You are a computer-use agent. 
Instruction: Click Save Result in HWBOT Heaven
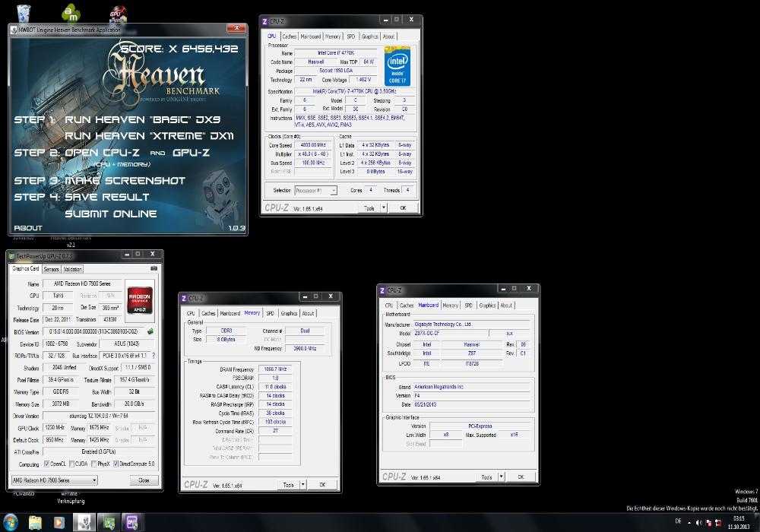pyautogui.click(x=107, y=197)
